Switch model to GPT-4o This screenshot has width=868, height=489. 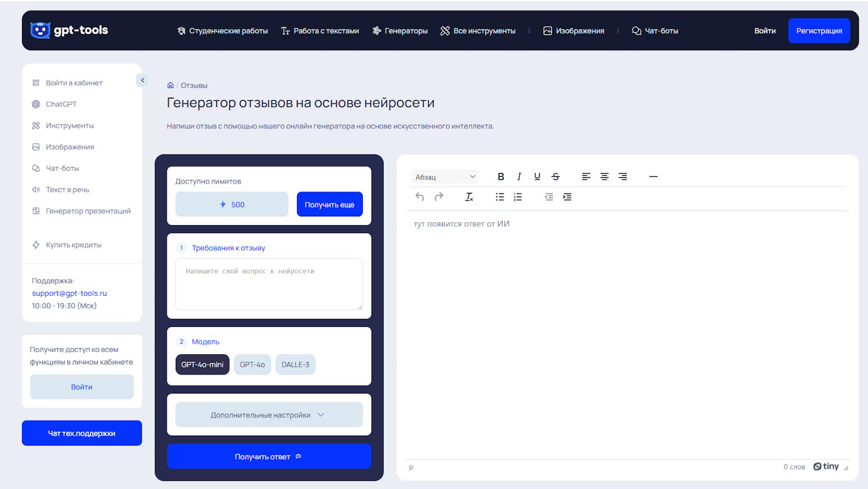point(252,365)
